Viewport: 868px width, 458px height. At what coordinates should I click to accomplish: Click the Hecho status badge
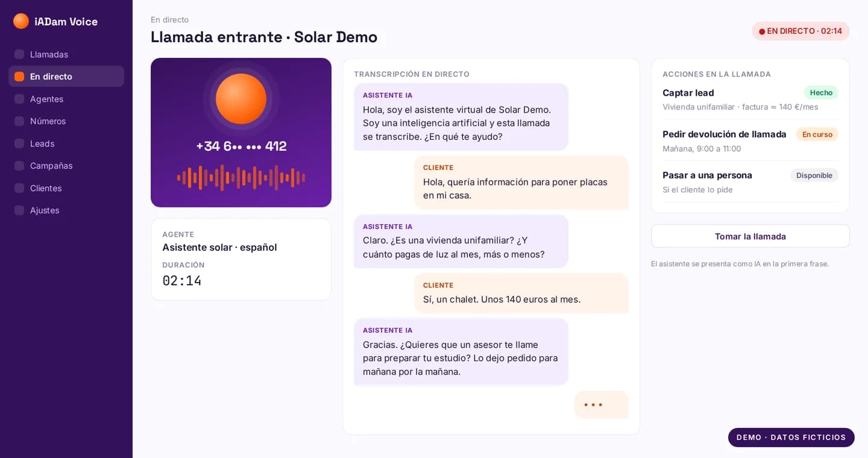click(x=821, y=93)
